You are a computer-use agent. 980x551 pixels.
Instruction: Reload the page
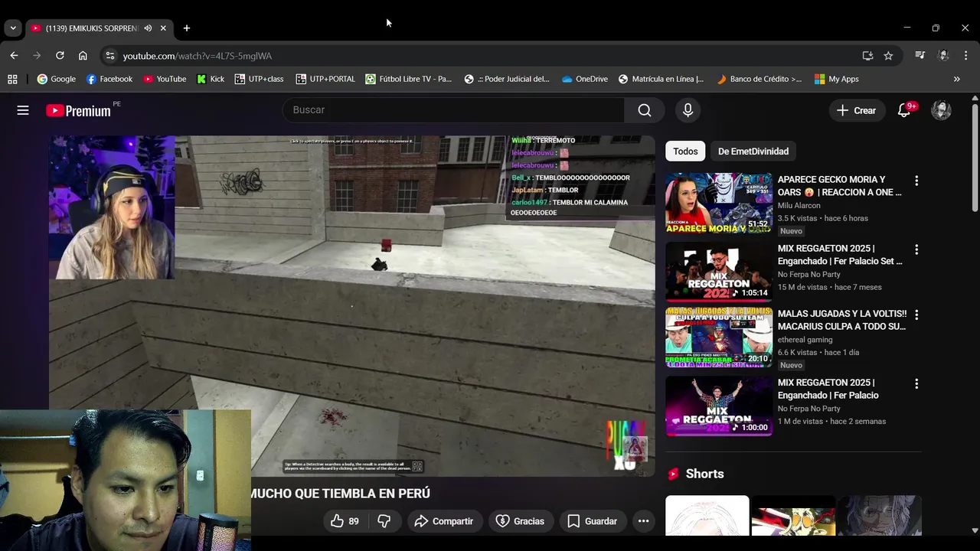click(60, 56)
